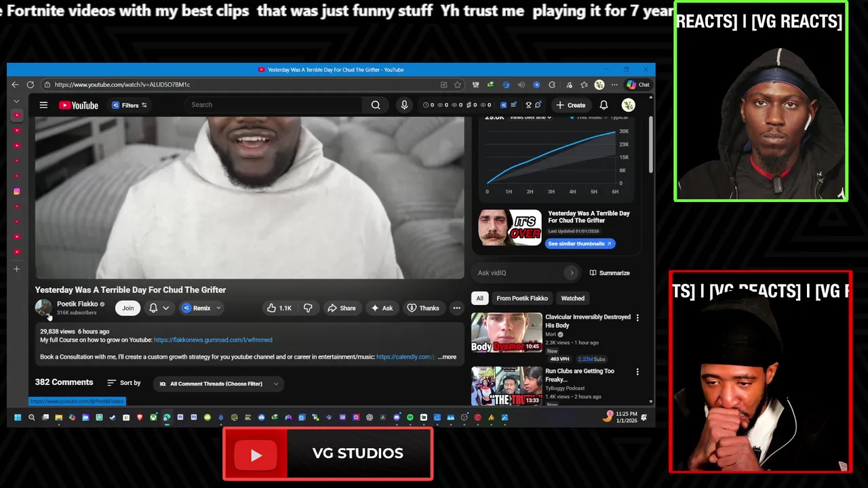
Task: Open the Mori channel name
Action: pyautogui.click(x=551, y=334)
